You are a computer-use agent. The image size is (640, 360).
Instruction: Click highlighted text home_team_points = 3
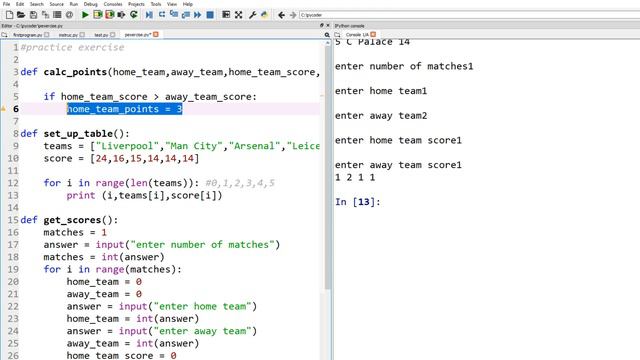[124, 109]
